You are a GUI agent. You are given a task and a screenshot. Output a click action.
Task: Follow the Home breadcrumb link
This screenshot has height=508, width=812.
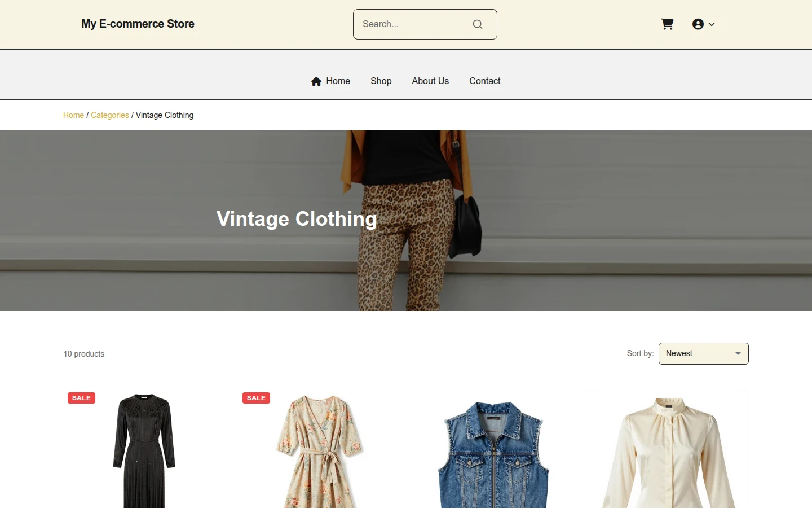[x=73, y=115]
